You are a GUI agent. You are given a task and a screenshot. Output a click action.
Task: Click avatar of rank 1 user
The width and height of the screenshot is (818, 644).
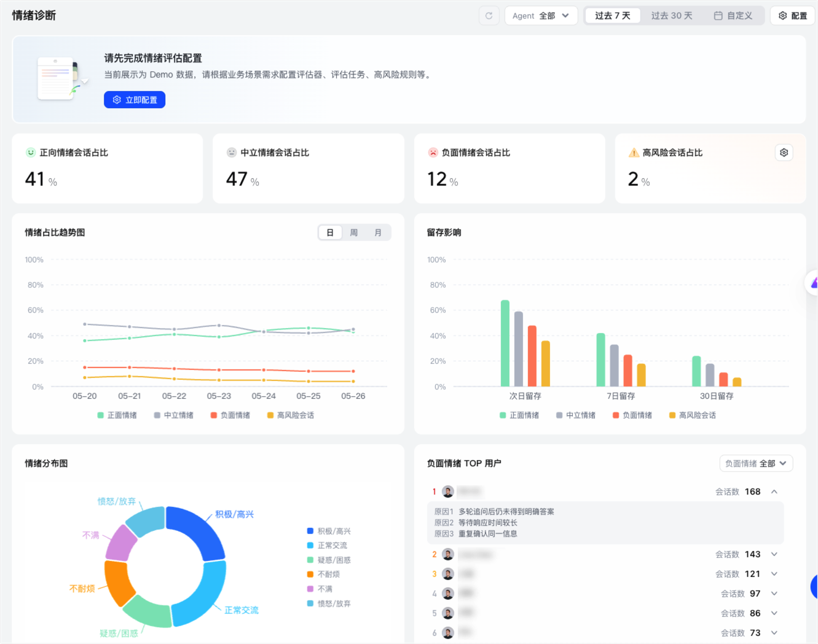448,492
